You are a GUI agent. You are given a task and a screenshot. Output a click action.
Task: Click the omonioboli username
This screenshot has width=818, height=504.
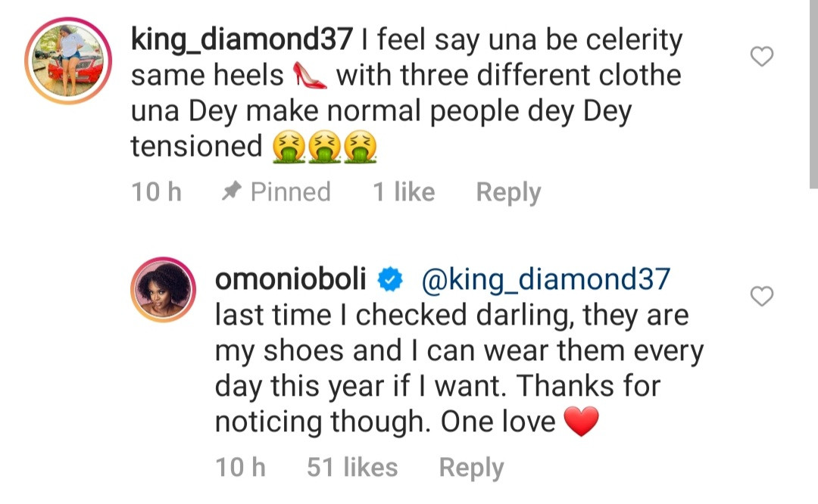point(291,279)
